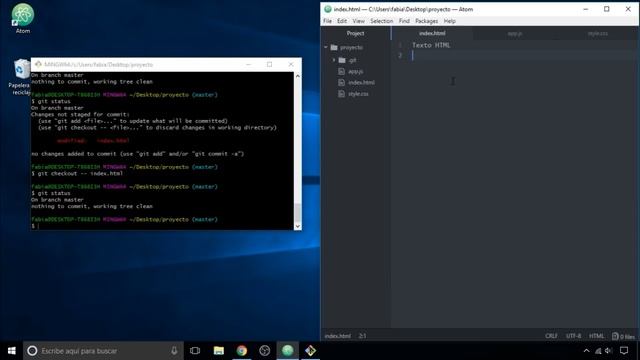This screenshot has height=360, width=640.
Task: Click the 'git checkout -- index.html' command line
Action: [x=77, y=173]
